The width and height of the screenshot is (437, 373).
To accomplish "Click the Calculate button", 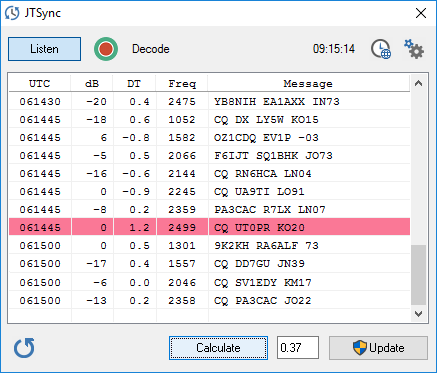I will point(218,348).
